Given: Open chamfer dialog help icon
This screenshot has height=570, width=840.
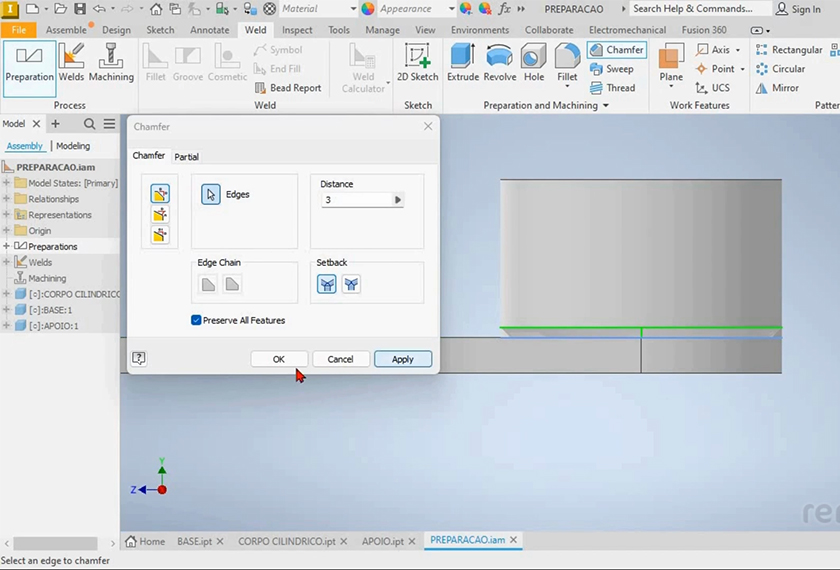Looking at the screenshot, I should pyautogui.click(x=139, y=358).
